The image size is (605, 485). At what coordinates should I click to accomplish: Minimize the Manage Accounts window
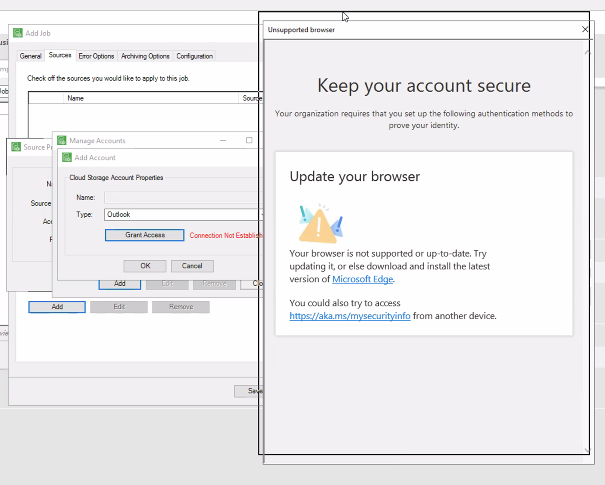pos(223,140)
